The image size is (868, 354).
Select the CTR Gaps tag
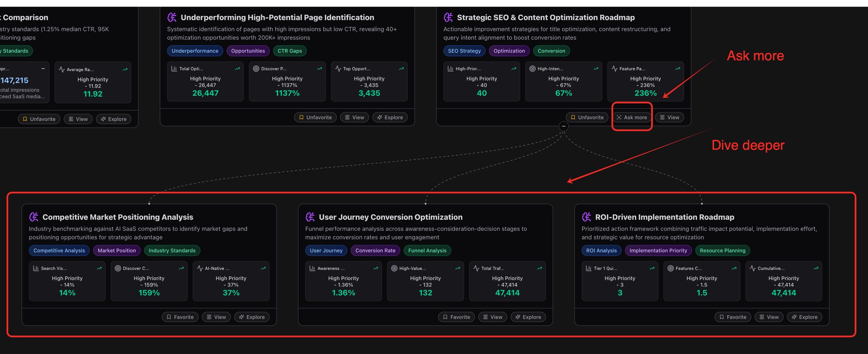click(290, 51)
